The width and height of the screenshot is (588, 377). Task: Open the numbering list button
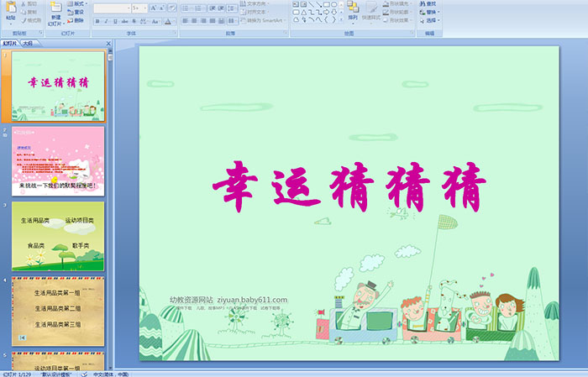click(x=200, y=8)
